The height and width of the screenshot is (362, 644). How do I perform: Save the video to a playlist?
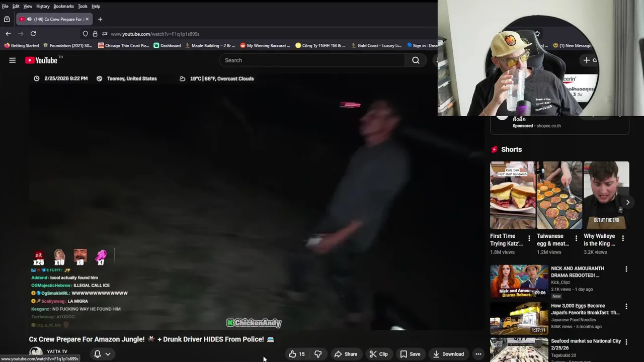410,354
